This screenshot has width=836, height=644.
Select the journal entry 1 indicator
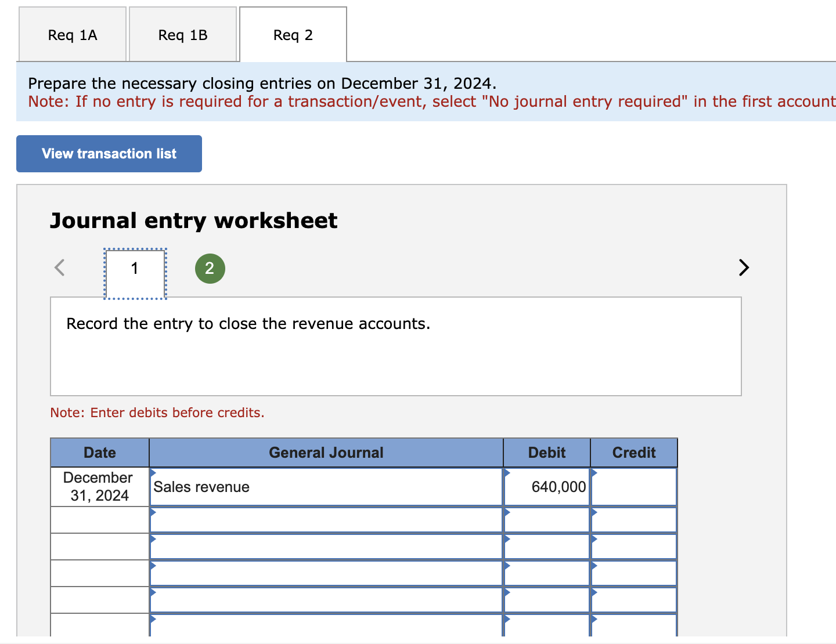(x=135, y=268)
